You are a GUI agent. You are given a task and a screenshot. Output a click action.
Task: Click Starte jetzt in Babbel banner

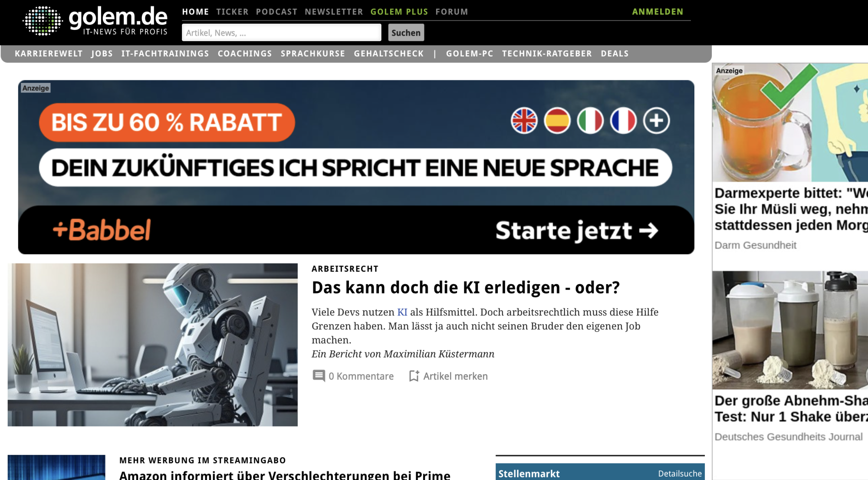tap(576, 230)
